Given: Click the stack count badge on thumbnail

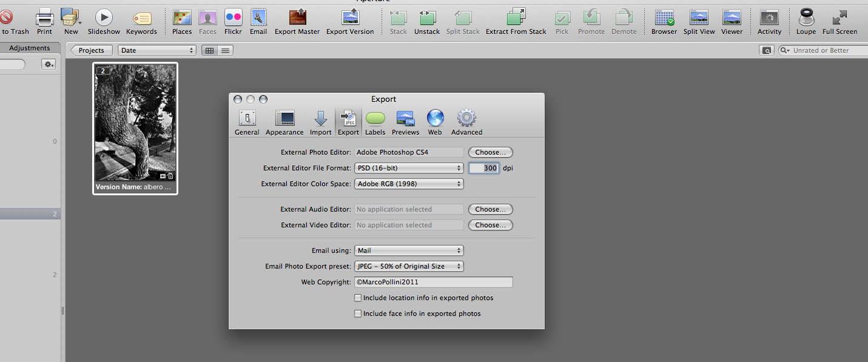Looking at the screenshot, I should pos(103,71).
